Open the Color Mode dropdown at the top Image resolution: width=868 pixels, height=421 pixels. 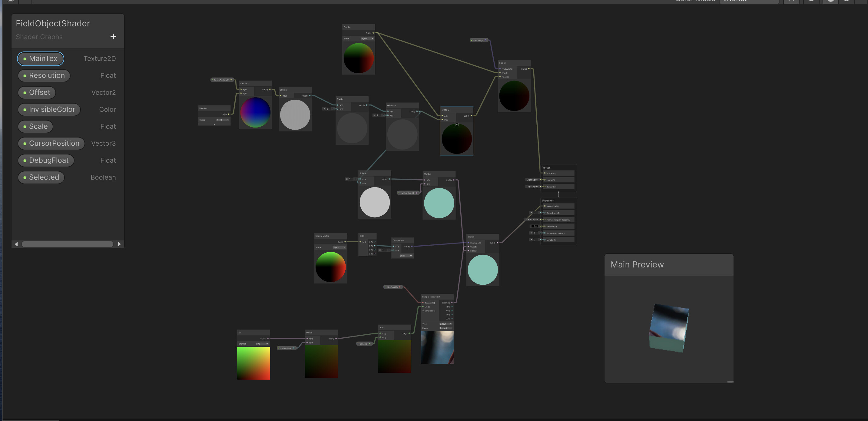pos(749,1)
